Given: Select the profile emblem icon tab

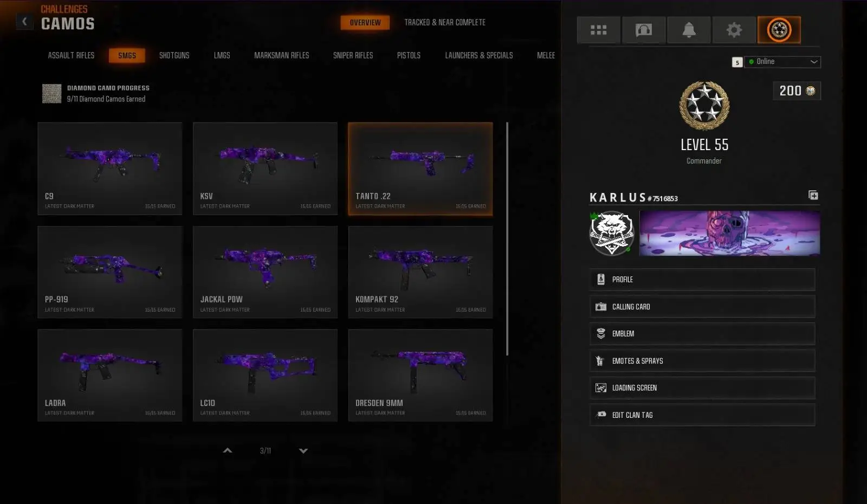Looking at the screenshot, I should [779, 30].
